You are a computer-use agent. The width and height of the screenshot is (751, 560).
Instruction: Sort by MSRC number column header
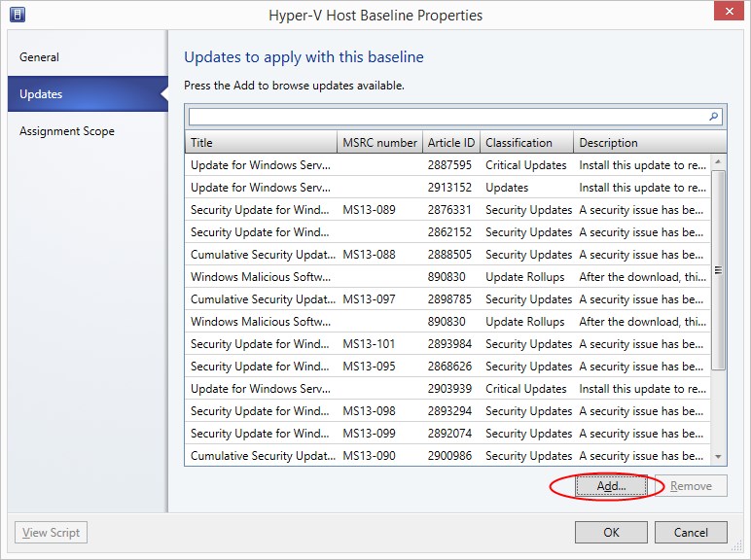379,143
